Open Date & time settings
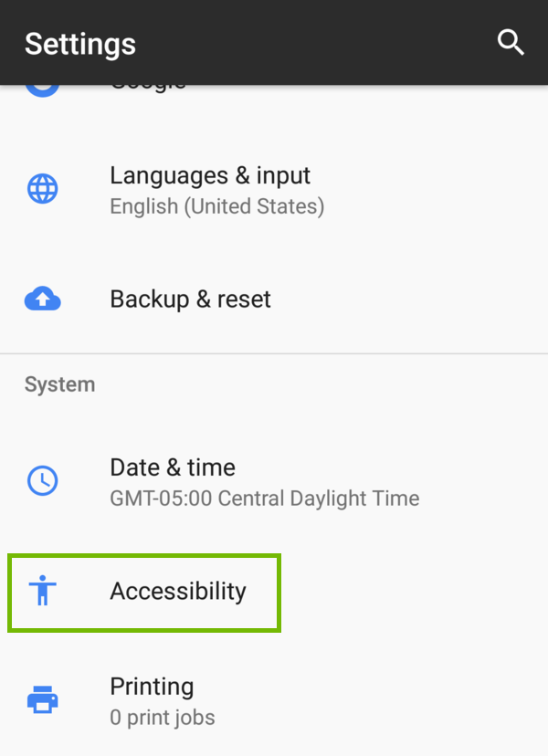Viewport: 548px width, 756px height. [173, 467]
